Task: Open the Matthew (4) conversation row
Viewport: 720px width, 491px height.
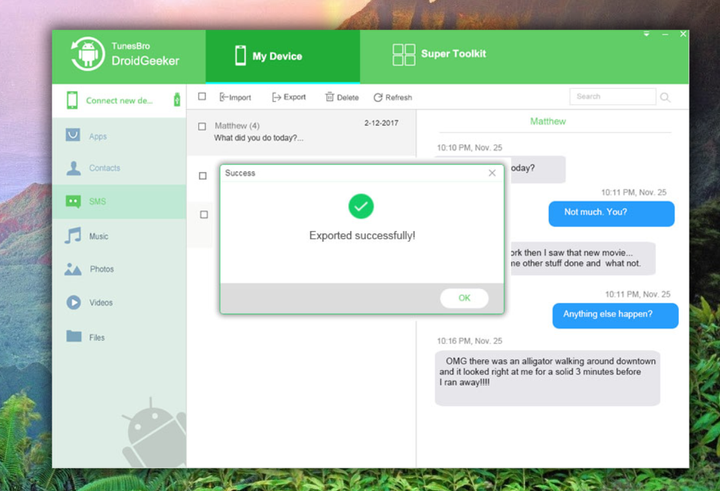Action: (301, 132)
